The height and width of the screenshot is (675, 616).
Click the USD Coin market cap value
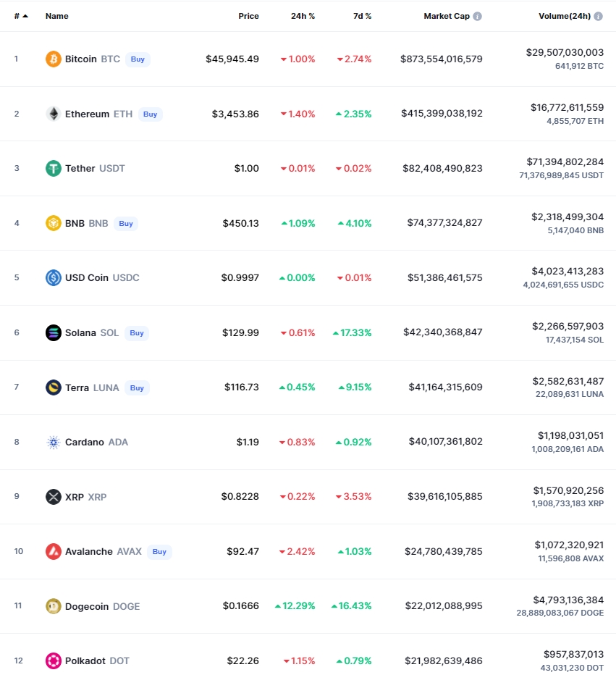tap(442, 277)
